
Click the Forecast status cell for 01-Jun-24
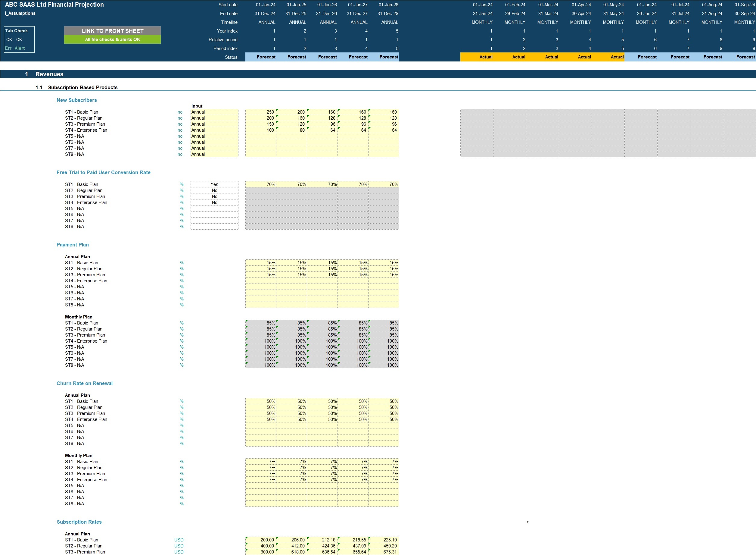641,57
